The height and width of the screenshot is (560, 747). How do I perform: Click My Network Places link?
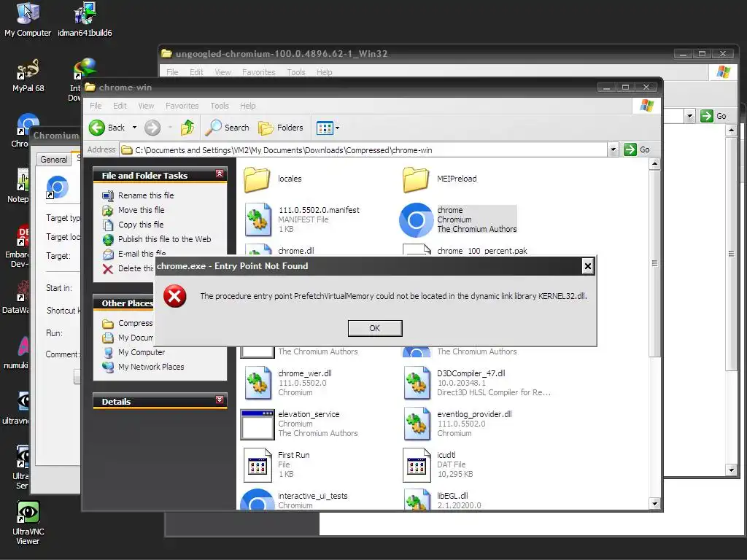tap(151, 367)
